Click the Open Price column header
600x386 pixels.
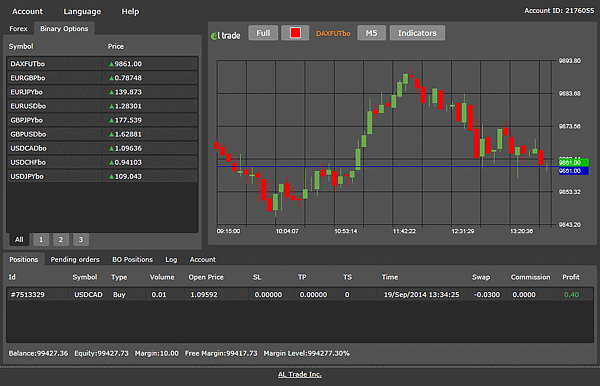click(x=206, y=277)
